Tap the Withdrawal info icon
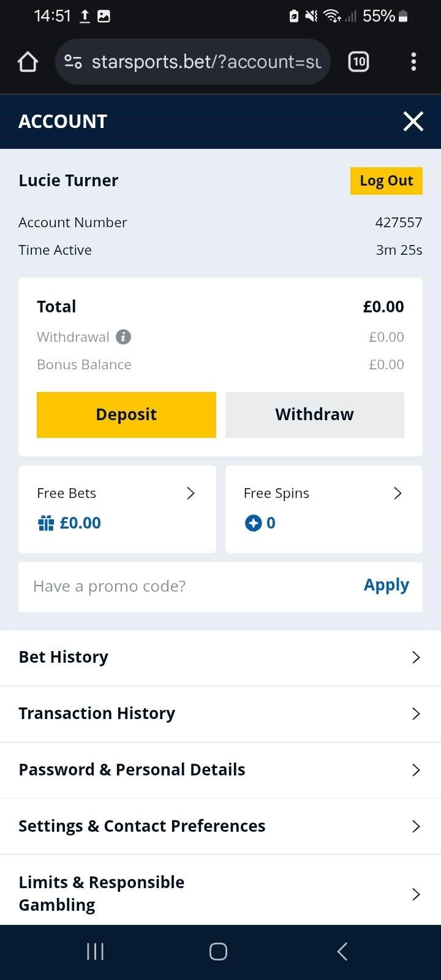The image size is (441, 980). pos(123,337)
